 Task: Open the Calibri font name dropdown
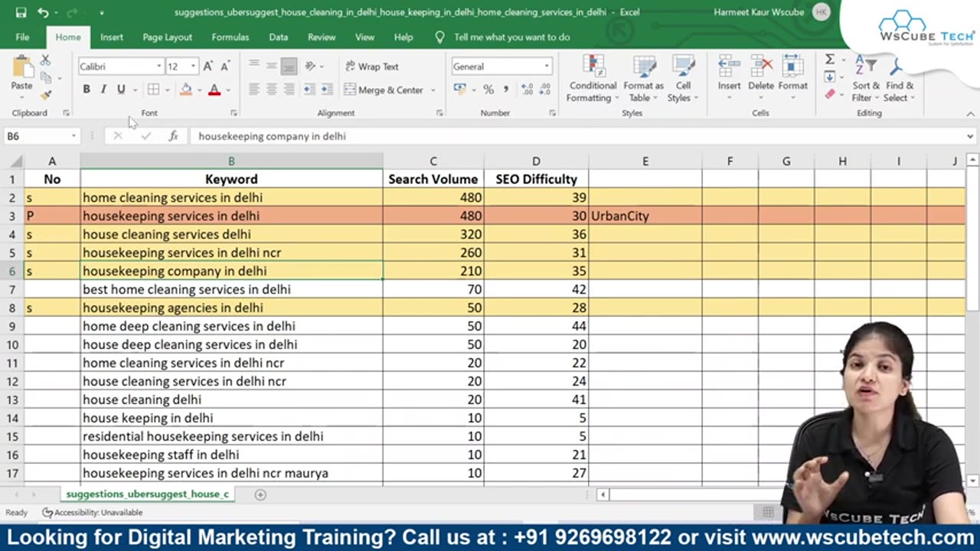[159, 67]
